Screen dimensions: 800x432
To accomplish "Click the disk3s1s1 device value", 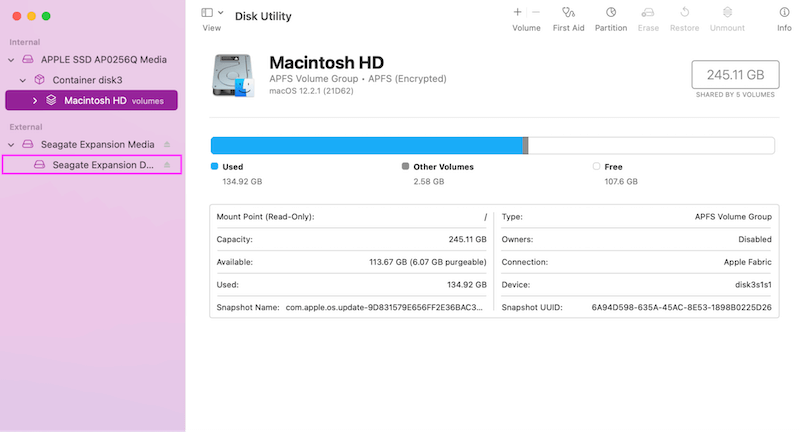I will coord(753,285).
